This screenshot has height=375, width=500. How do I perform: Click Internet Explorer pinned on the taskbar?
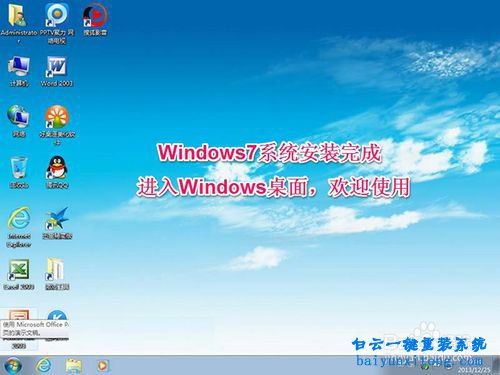point(44,365)
